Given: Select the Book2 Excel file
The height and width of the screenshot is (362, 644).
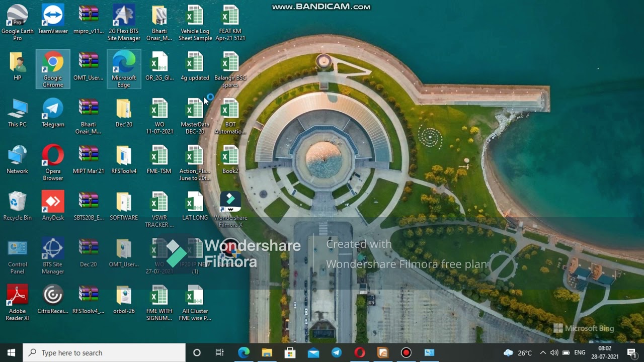Looking at the screenshot, I should coord(230,159).
